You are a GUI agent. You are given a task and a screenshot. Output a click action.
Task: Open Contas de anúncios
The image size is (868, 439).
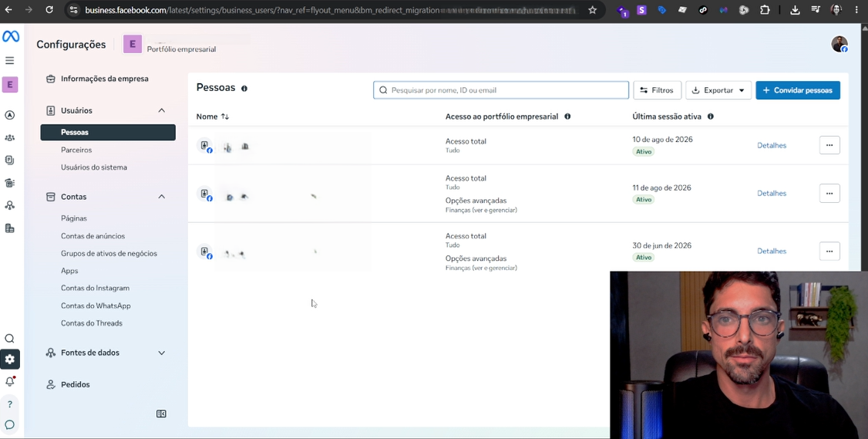click(x=93, y=236)
